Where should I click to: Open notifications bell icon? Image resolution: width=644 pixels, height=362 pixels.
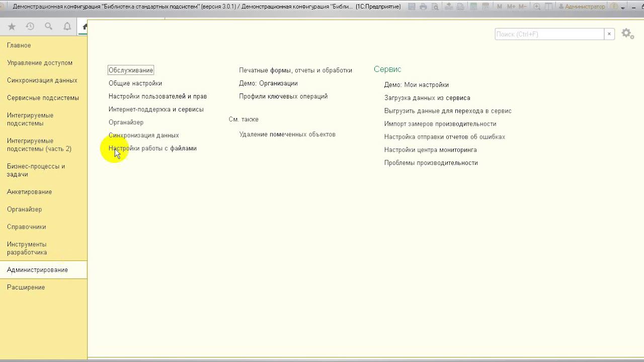pos(67,27)
